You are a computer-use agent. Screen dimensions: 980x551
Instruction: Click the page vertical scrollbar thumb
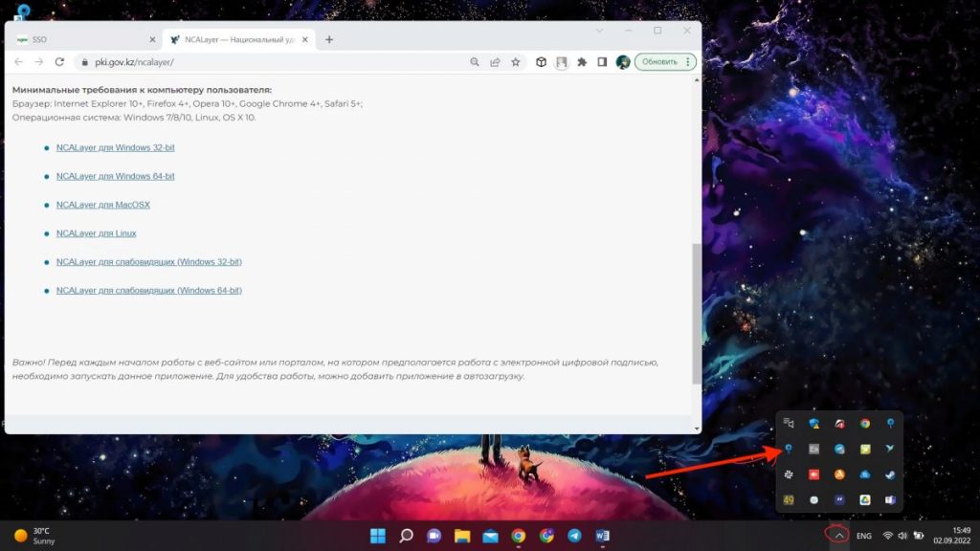(697, 314)
